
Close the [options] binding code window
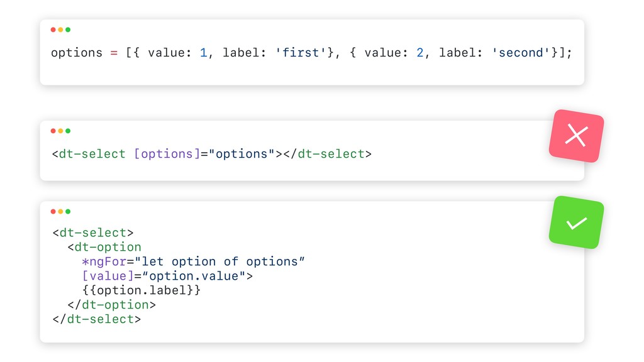[53, 131]
